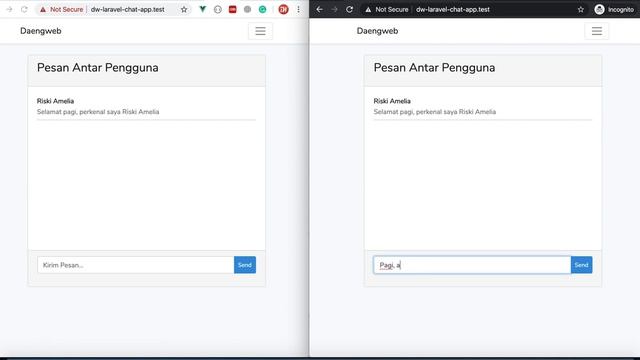
Task: Click 'Pesan Antar Pengguna' heading in left window
Action: [x=98, y=68]
